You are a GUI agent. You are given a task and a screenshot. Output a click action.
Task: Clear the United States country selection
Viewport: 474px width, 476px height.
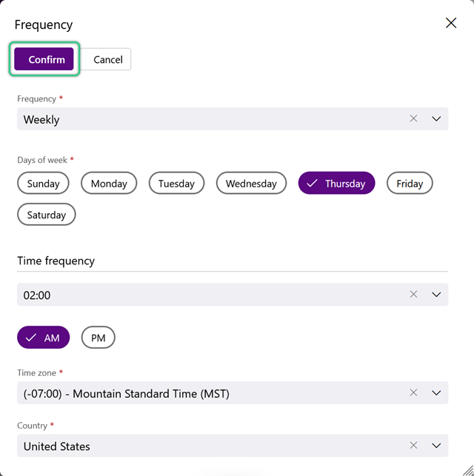coord(413,446)
